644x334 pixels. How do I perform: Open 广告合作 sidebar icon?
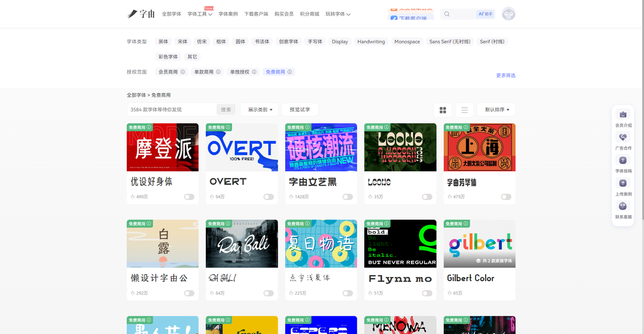click(623, 138)
